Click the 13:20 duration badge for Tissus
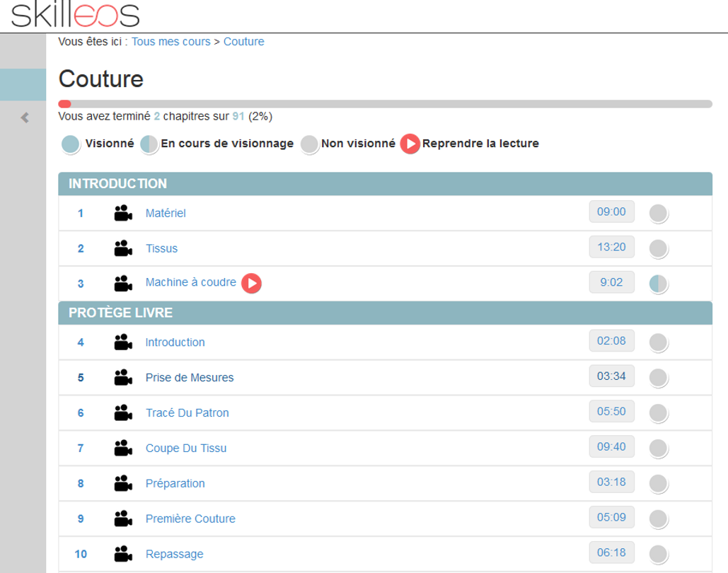The width and height of the screenshot is (728, 573). coord(611,247)
